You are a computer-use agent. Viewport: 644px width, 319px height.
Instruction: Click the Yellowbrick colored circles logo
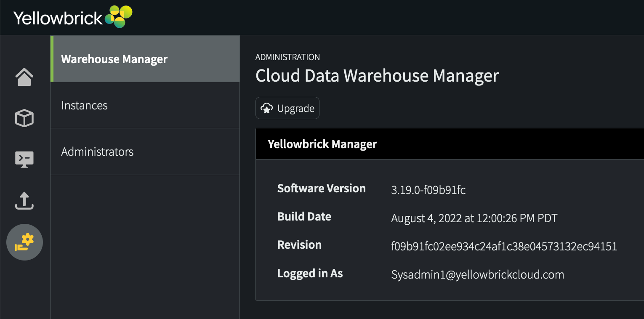click(x=119, y=17)
